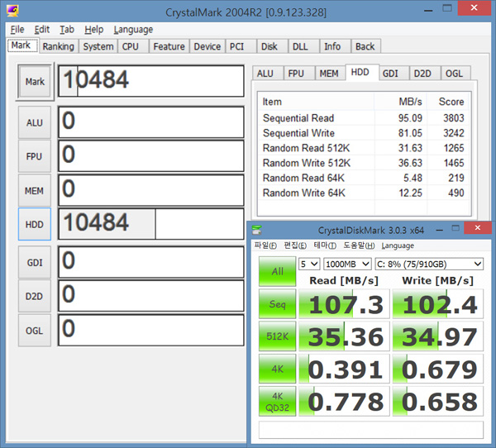Open the Language menu in CrystalMark
Image resolution: width=496 pixels, height=448 pixels.
133,30
